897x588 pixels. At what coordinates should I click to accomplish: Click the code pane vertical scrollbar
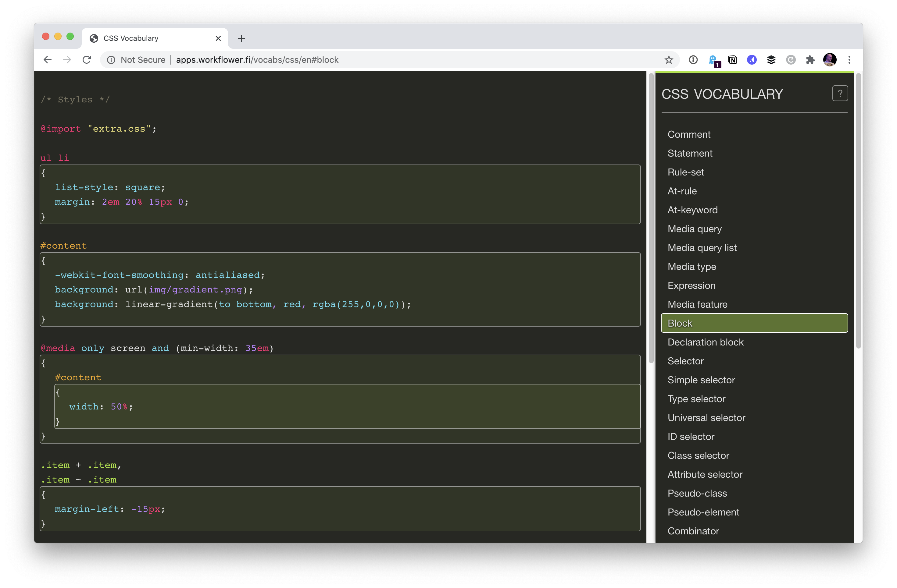[651, 218]
